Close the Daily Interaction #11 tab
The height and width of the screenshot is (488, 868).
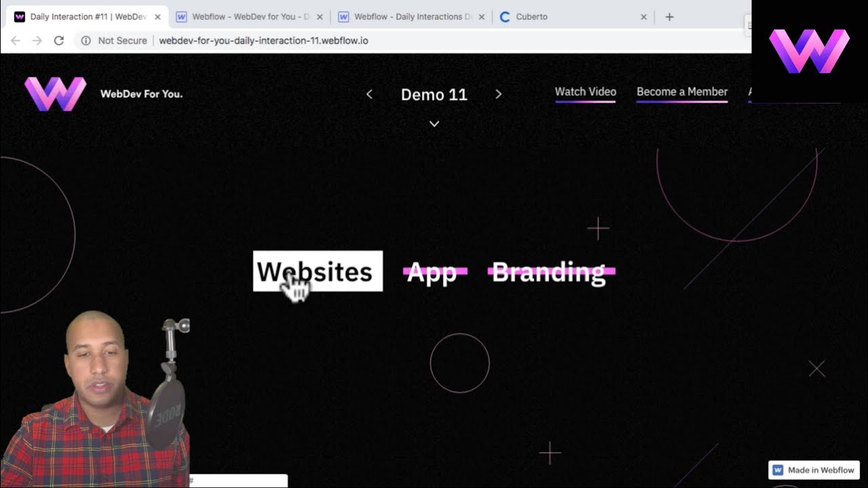click(x=157, y=17)
